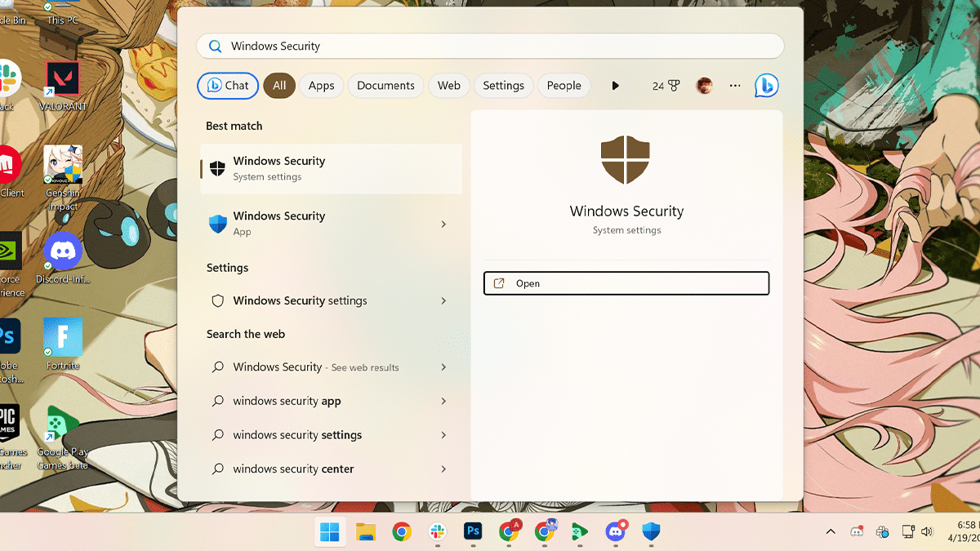
Task: Switch to the Web filter
Action: (x=448, y=86)
